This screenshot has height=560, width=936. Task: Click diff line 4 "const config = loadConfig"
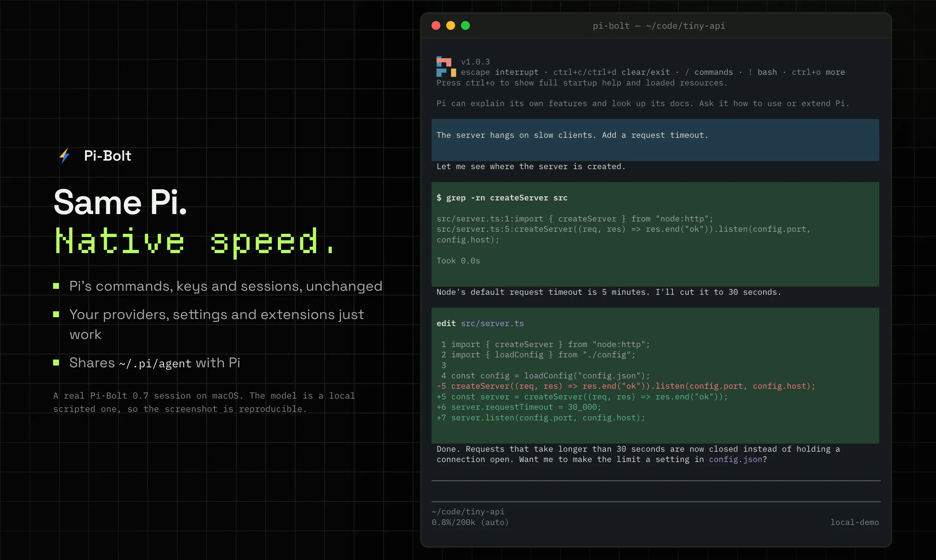[x=545, y=376]
